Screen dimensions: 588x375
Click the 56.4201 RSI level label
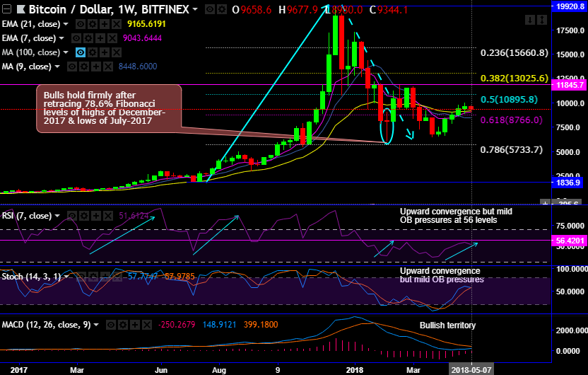(570, 241)
